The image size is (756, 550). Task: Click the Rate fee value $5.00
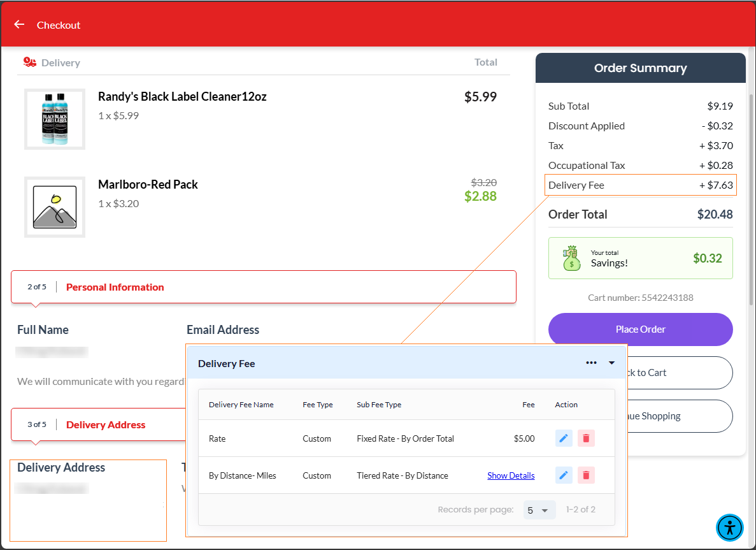pos(524,438)
